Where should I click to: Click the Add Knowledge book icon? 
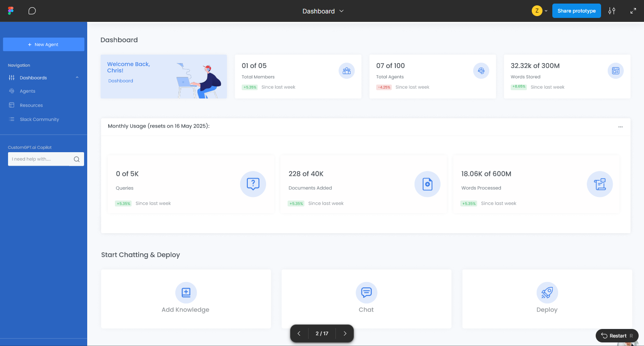coord(186,293)
